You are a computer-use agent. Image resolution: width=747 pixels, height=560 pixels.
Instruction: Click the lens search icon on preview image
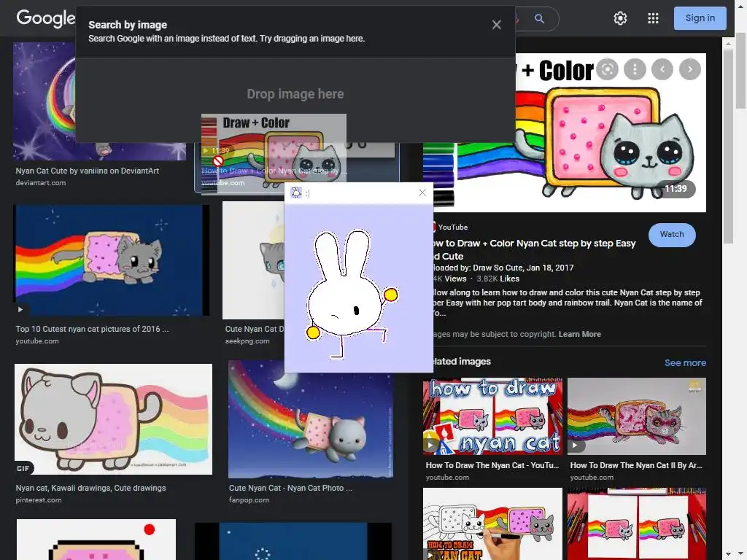(x=608, y=69)
